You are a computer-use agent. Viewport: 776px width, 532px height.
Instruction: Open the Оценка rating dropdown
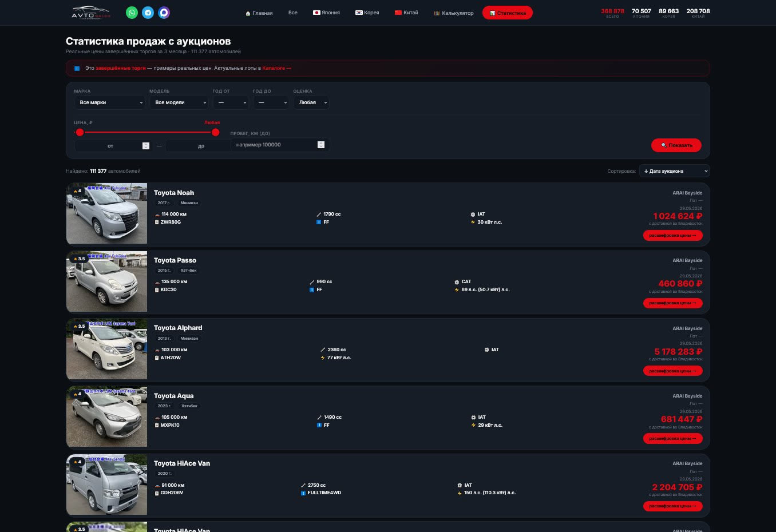click(311, 102)
